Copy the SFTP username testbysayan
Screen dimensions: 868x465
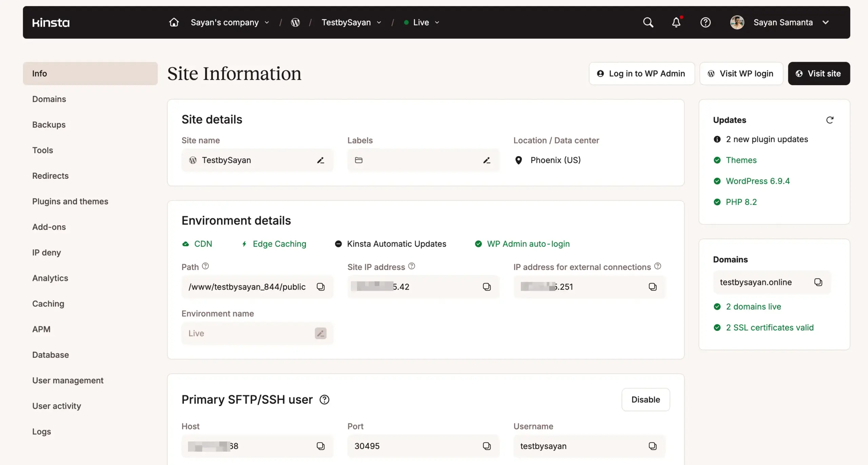653,446
